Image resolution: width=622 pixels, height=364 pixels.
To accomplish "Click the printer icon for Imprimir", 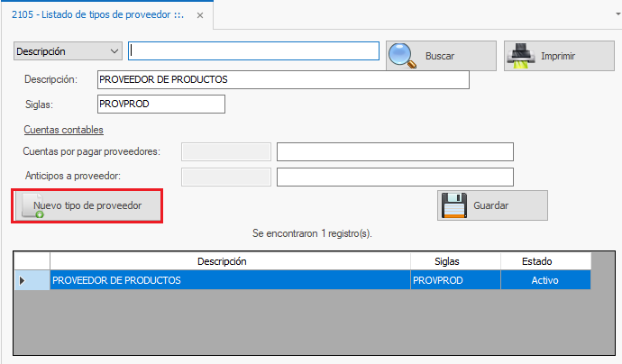I will pyautogui.click(x=521, y=56).
